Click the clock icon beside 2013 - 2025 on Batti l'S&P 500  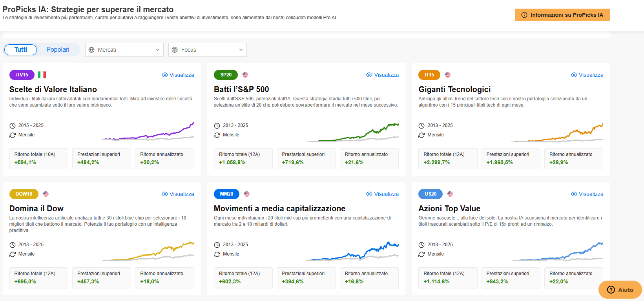(217, 125)
